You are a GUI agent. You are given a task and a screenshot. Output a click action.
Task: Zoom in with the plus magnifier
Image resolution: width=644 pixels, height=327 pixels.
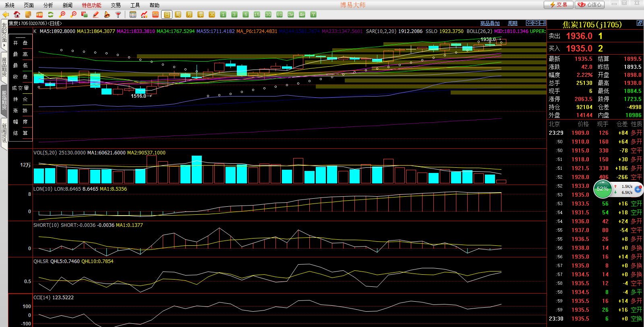(62, 14)
